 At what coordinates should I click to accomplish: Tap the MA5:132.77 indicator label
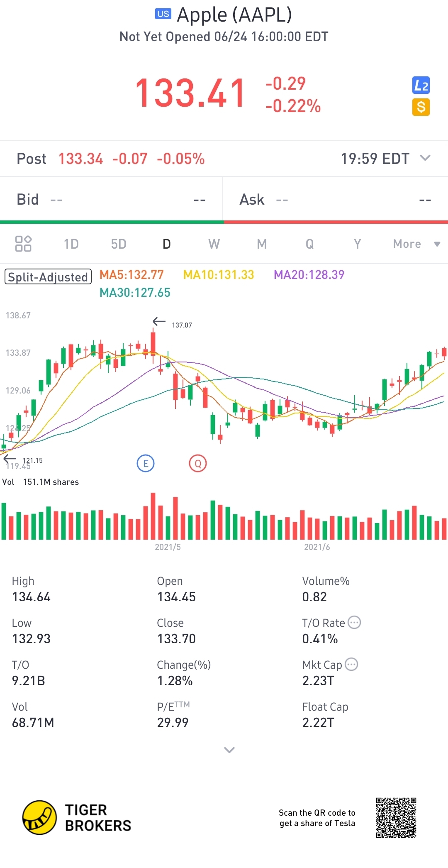132,274
